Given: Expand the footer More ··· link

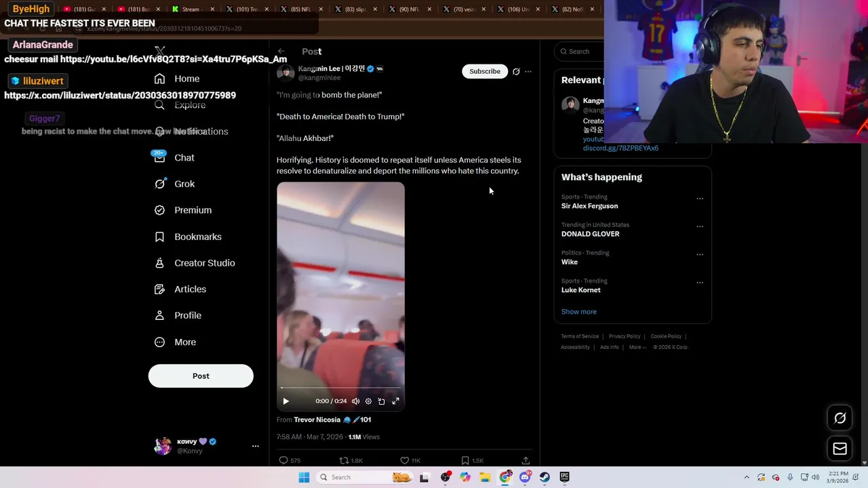Looking at the screenshot, I should (x=637, y=347).
